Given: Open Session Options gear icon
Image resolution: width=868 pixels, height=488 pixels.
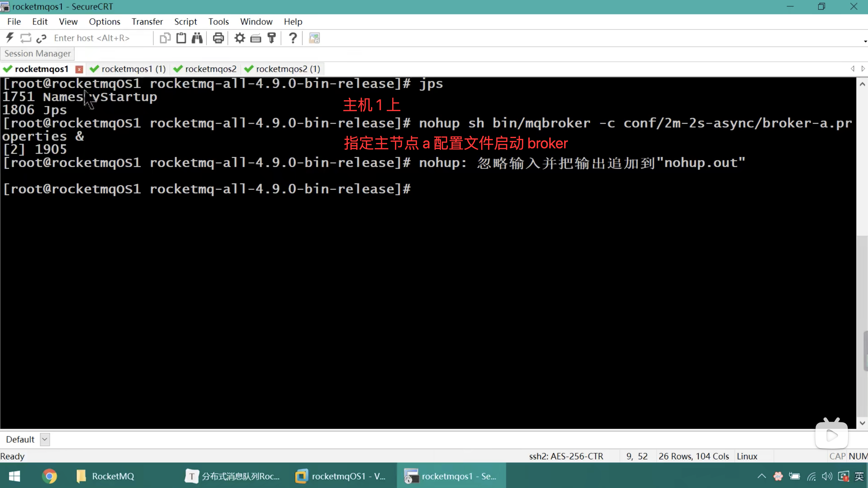Looking at the screenshot, I should coord(240,38).
